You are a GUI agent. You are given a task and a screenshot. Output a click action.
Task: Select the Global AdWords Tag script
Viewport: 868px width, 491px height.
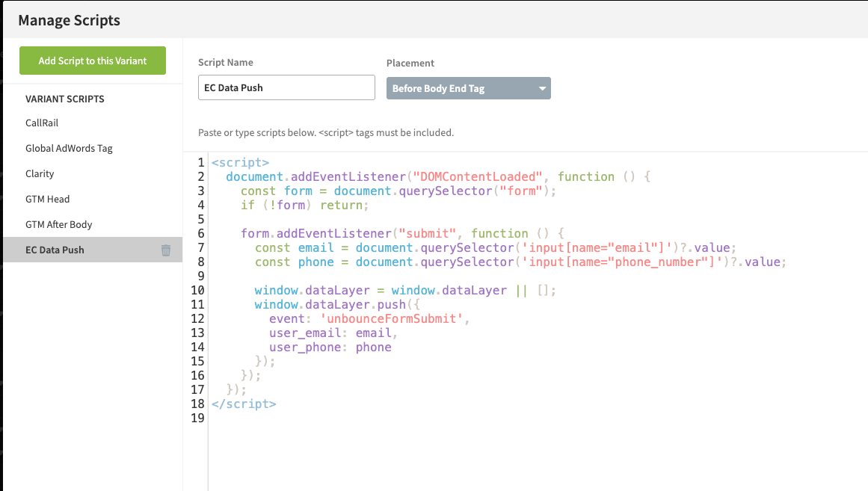69,149
